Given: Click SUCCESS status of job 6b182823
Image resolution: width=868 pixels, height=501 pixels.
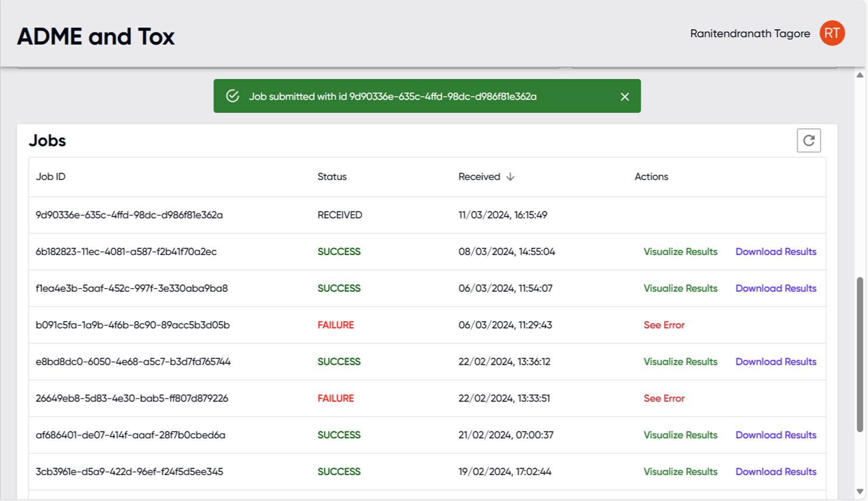Looking at the screenshot, I should [339, 252].
